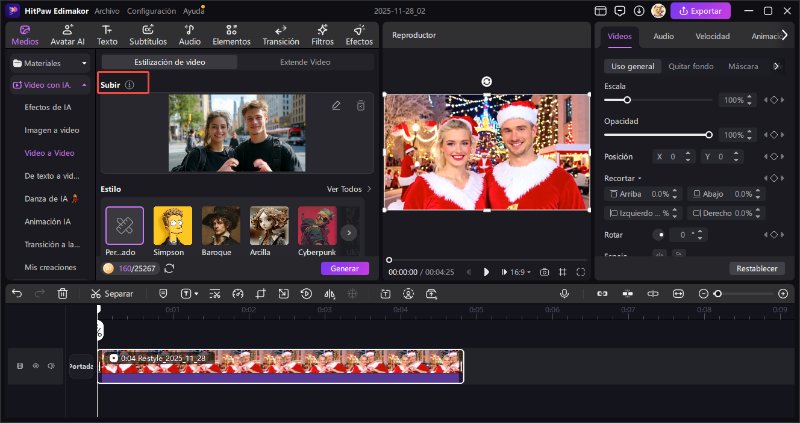This screenshot has height=423, width=800.
Task: Open the Medios tab
Action: pos(25,35)
